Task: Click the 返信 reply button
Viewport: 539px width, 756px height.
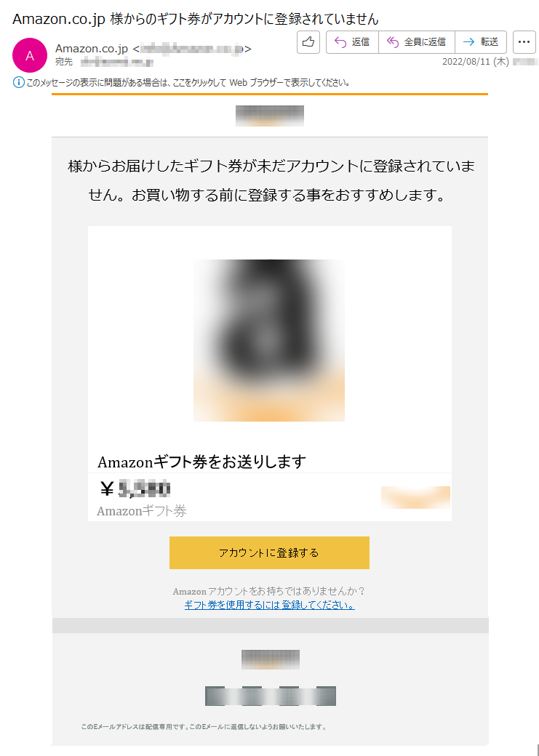Action: coord(352,42)
